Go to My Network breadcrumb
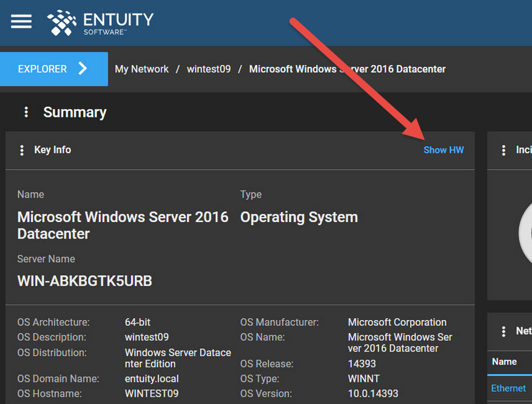The image size is (532, 404). [x=141, y=69]
